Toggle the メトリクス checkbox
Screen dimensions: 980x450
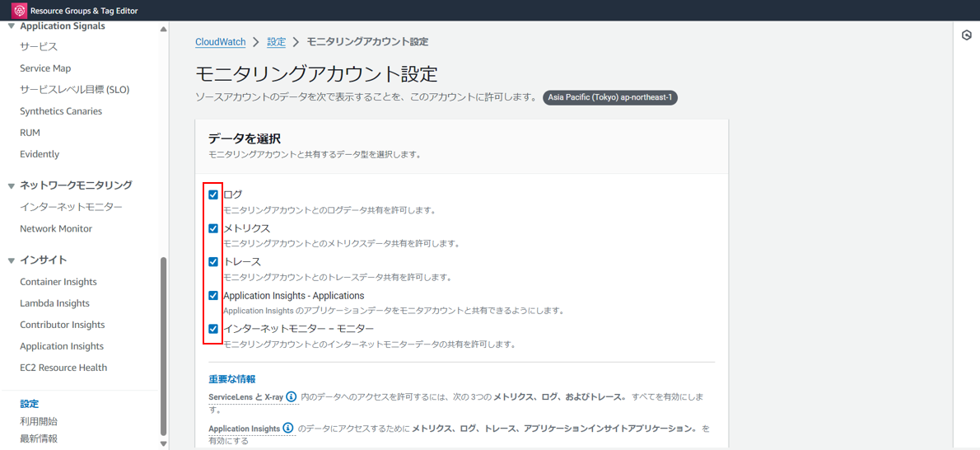pyautogui.click(x=213, y=228)
